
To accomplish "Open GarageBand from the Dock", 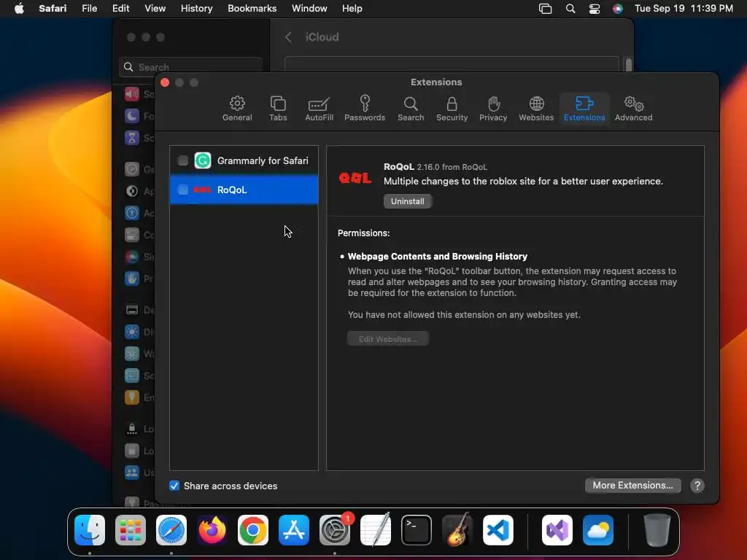I will (457, 530).
